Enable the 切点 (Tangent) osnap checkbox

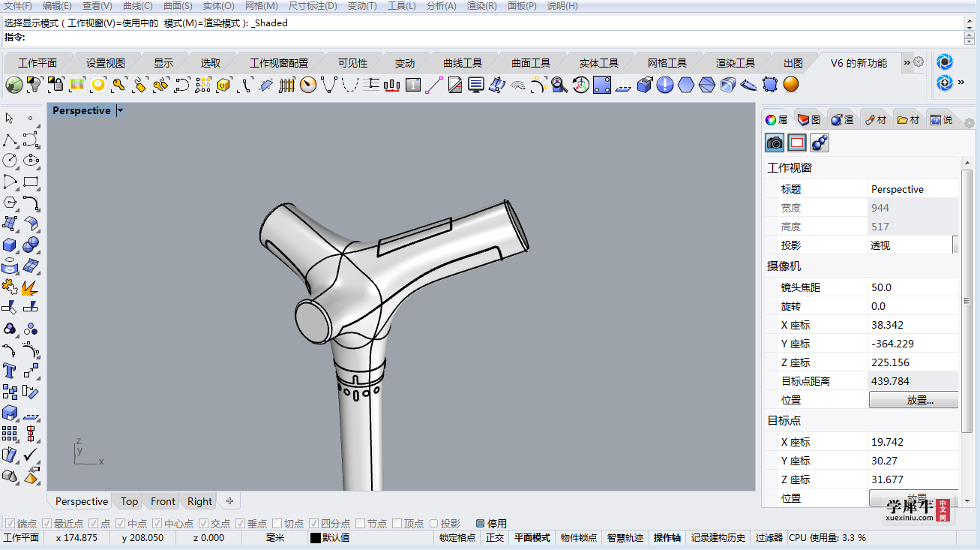[277, 523]
